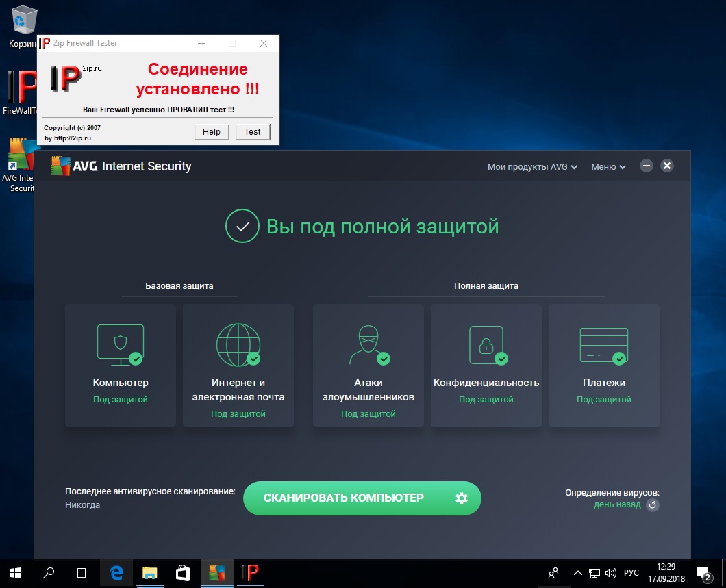This screenshot has height=588, width=726.
Task: Open the Платежи credit card icon
Action: pyautogui.click(x=604, y=346)
